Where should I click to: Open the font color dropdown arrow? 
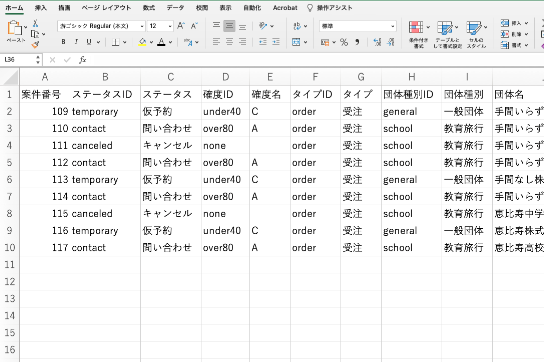coord(170,42)
